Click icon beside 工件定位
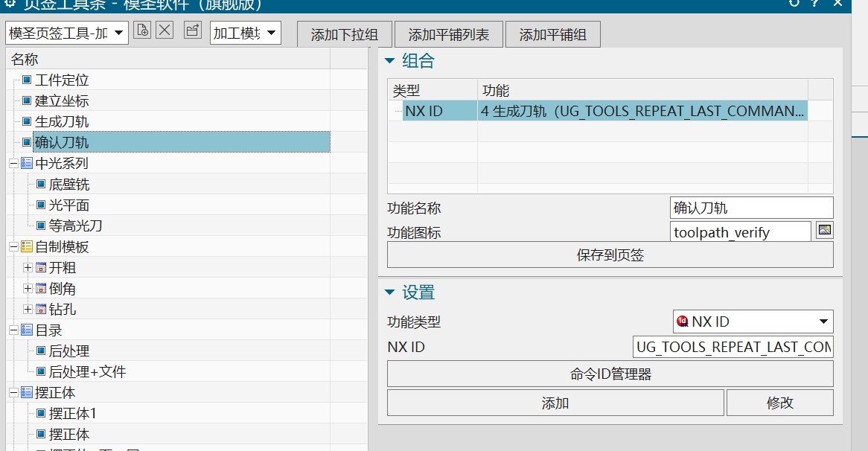This screenshot has width=868, height=451. [27, 80]
